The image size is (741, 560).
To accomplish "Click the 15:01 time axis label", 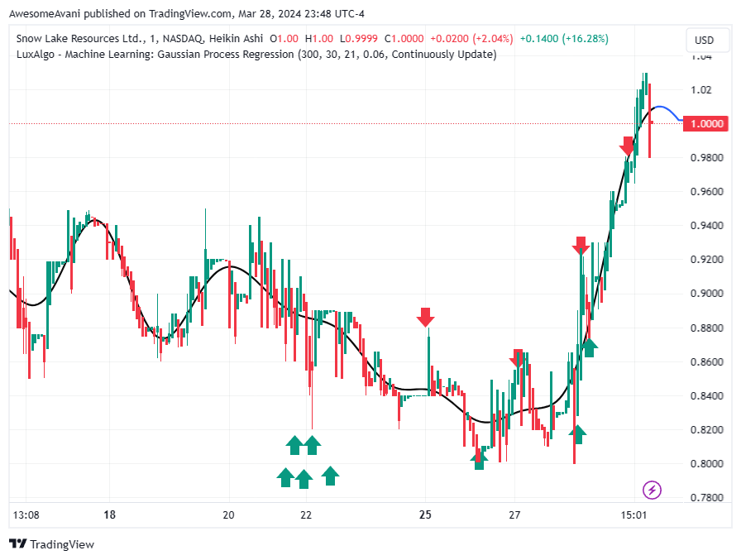I will tap(633, 515).
